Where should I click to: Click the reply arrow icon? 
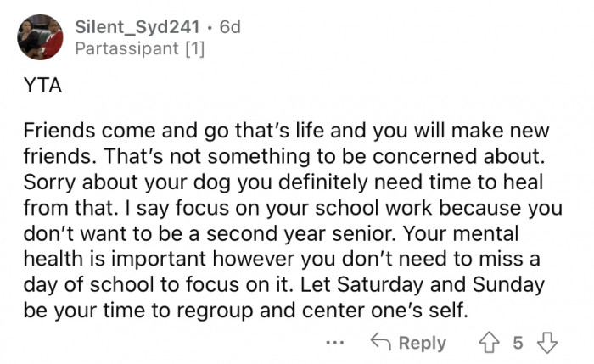pyautogui.click(x=380, y=342)
